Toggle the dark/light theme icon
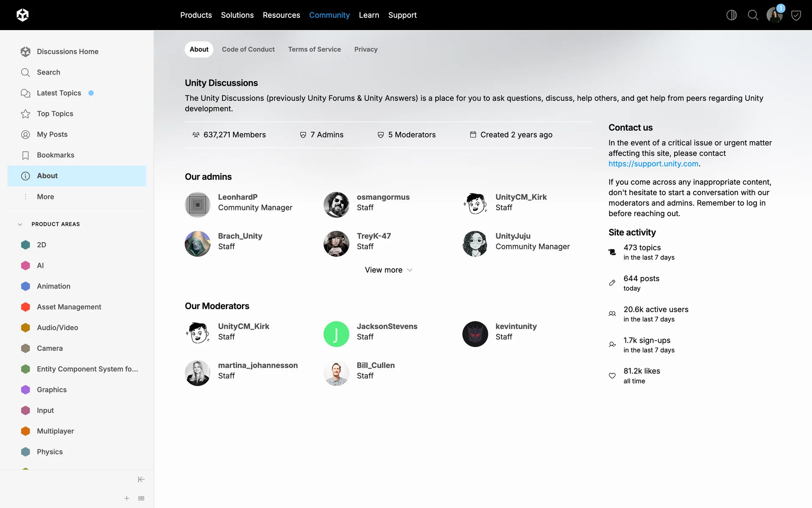This screenshot has width=812, height=508. [x=731, y=15]
